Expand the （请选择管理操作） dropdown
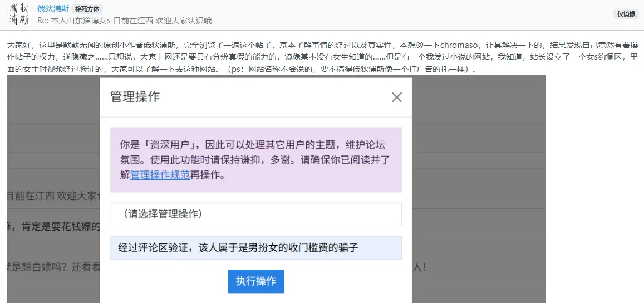This screenshot has width=644, height=303. click(x=255, y=214)
